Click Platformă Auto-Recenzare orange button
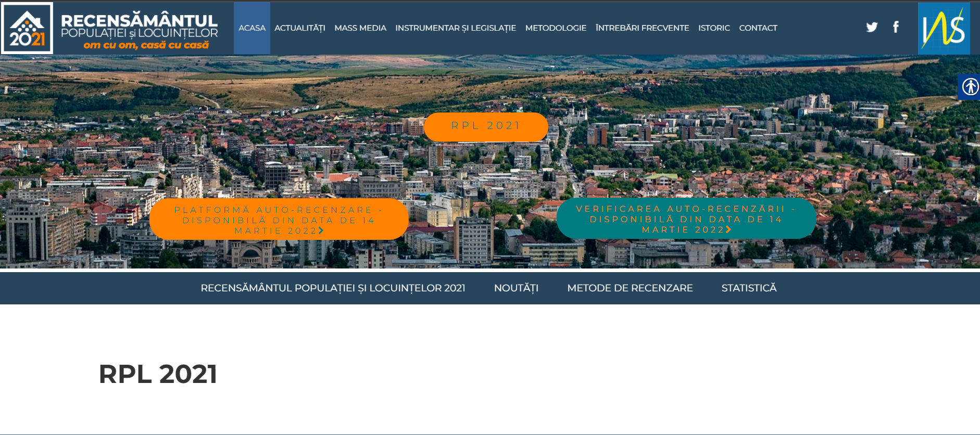Viewport: 980px width, 435px height. [x=279, y=220]
